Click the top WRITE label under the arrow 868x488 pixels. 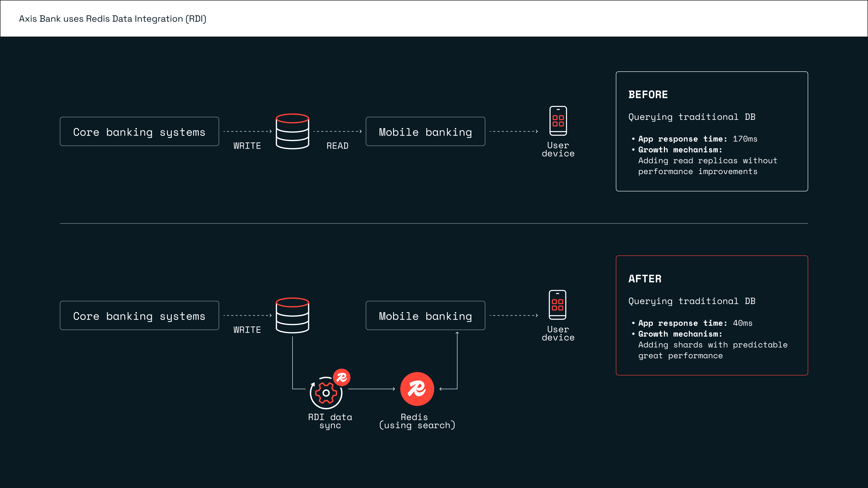[x=247, y=146]
